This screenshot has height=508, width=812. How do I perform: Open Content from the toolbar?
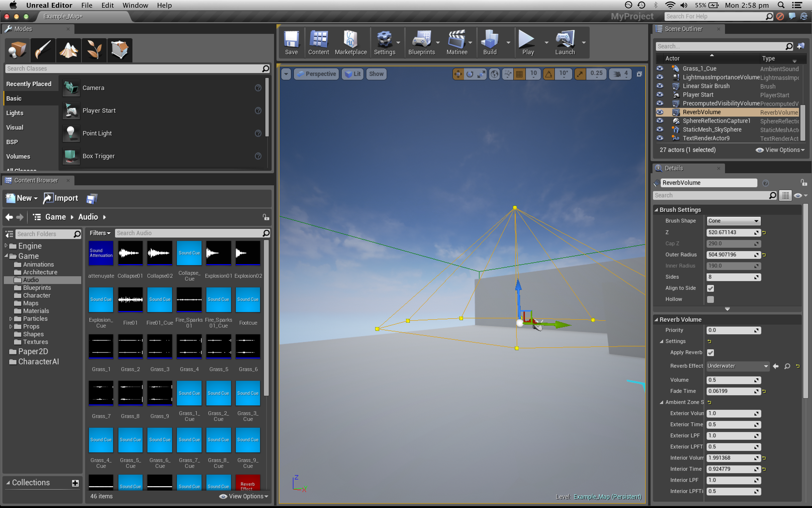coord(318,43)
